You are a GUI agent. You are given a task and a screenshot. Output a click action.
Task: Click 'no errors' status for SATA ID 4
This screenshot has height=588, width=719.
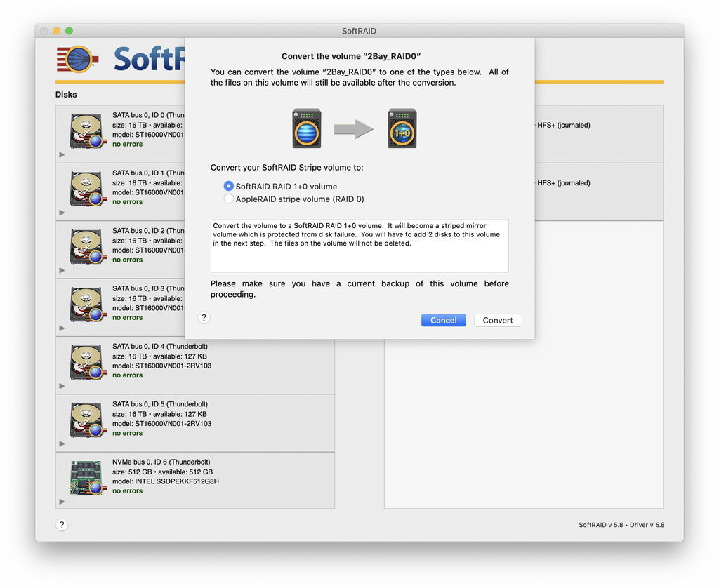tap(128, 375)
